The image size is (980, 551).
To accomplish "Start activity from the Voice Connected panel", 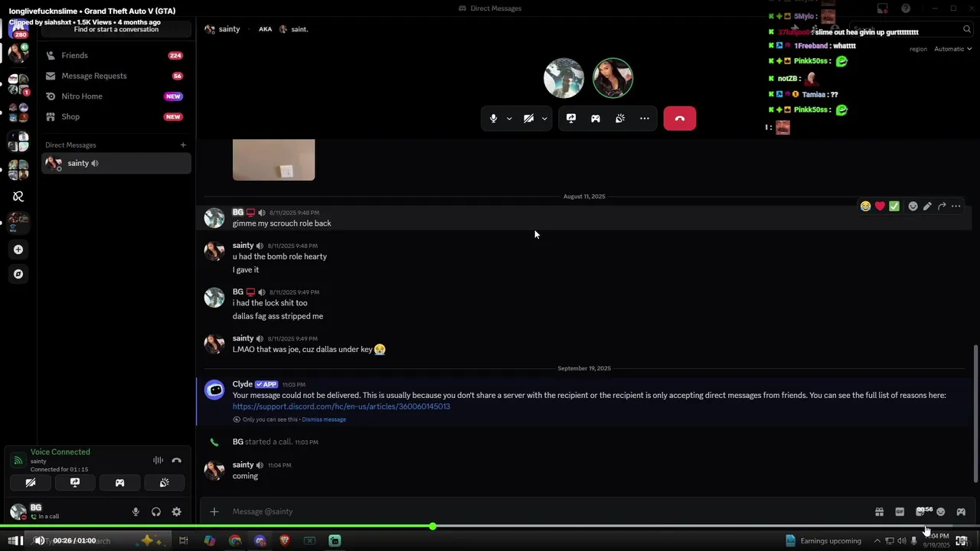I will (x=119, y=483).
